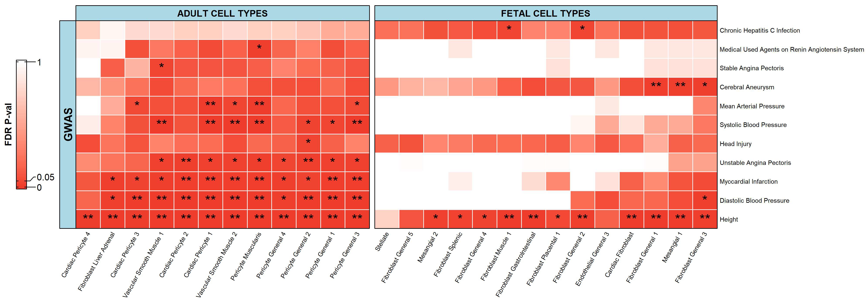Select the Cardiac Pericyte 4 column label
Screen dimensions: 868x303
pos(76,255)
